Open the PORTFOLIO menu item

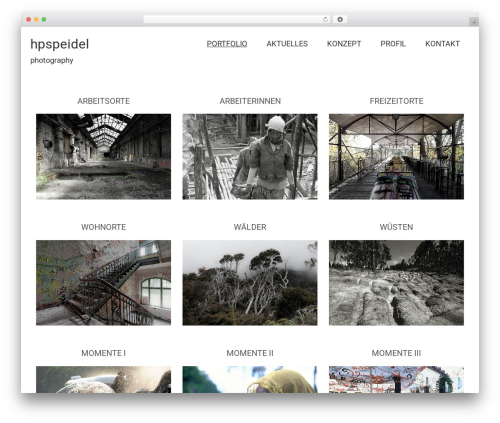pos(227,44)
